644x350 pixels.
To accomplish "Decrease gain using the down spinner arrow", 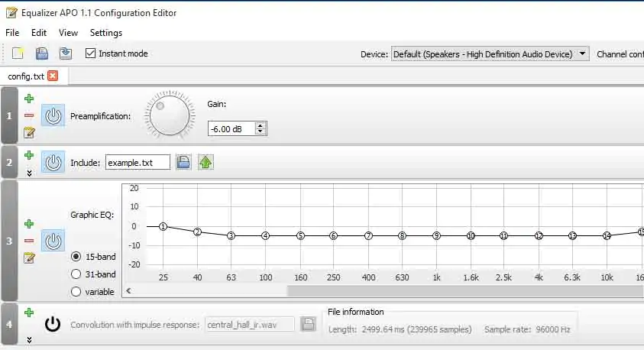I will tap(260, 132).
